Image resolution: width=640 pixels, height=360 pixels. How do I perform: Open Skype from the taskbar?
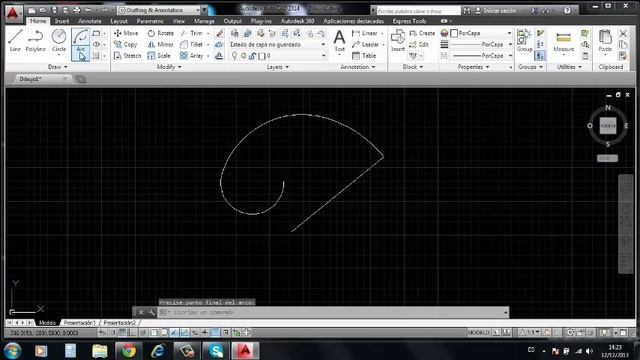[215, 351]
